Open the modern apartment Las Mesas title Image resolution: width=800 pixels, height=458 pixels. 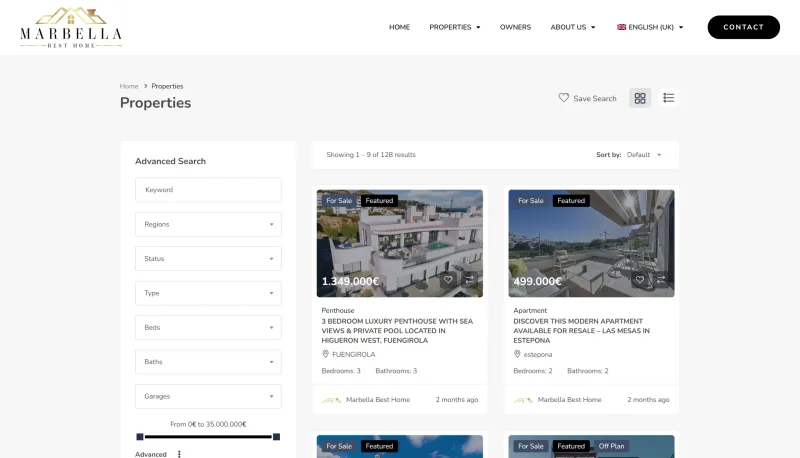(x=582, y=330)
